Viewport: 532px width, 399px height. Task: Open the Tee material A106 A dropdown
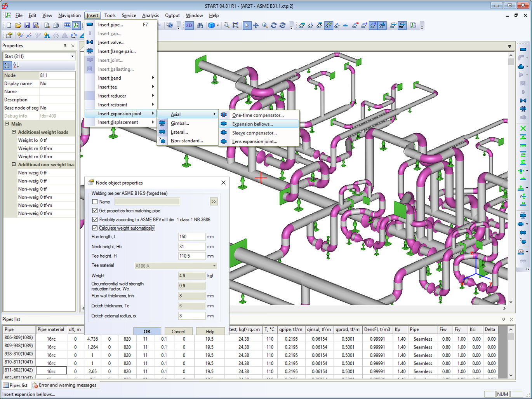click(214, 266)
